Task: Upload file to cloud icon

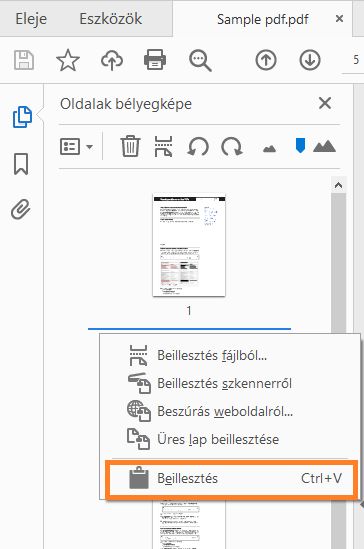Action: click(112, 60)
